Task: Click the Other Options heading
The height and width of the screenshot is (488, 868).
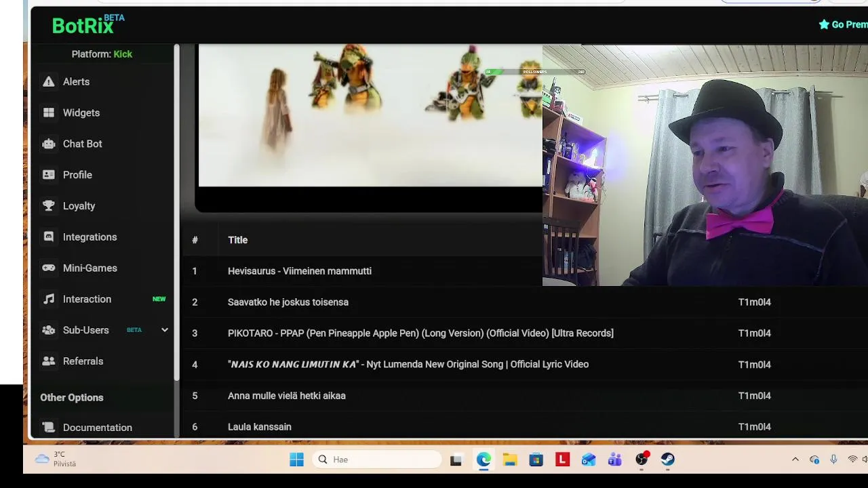Action: [72, 398]
